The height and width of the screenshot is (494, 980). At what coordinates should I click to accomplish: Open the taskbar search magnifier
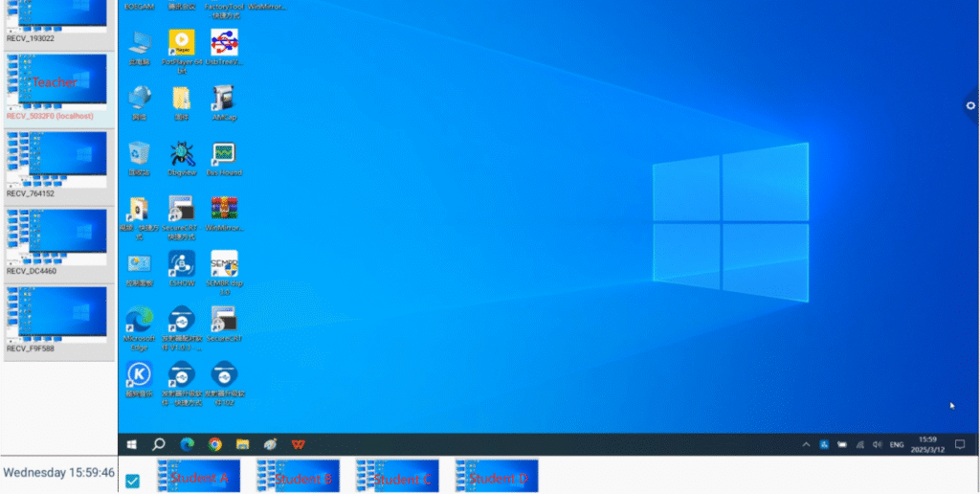tap(160, 444)
